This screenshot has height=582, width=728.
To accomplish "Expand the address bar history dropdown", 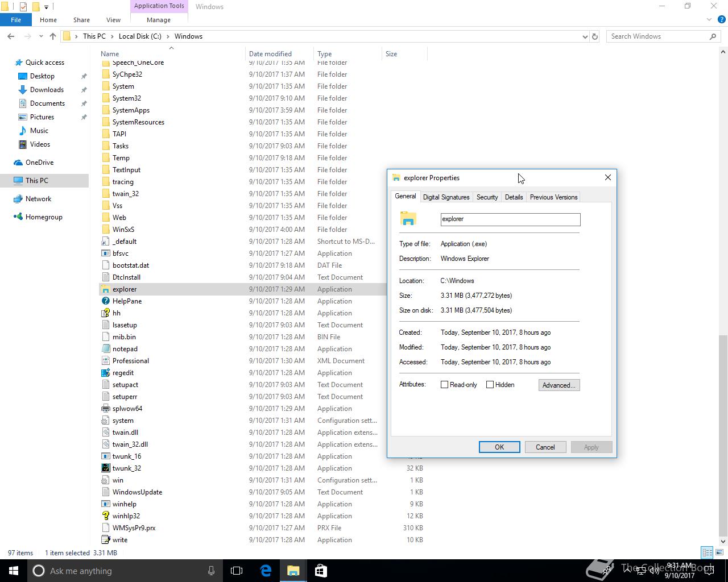I will point(585,36).
